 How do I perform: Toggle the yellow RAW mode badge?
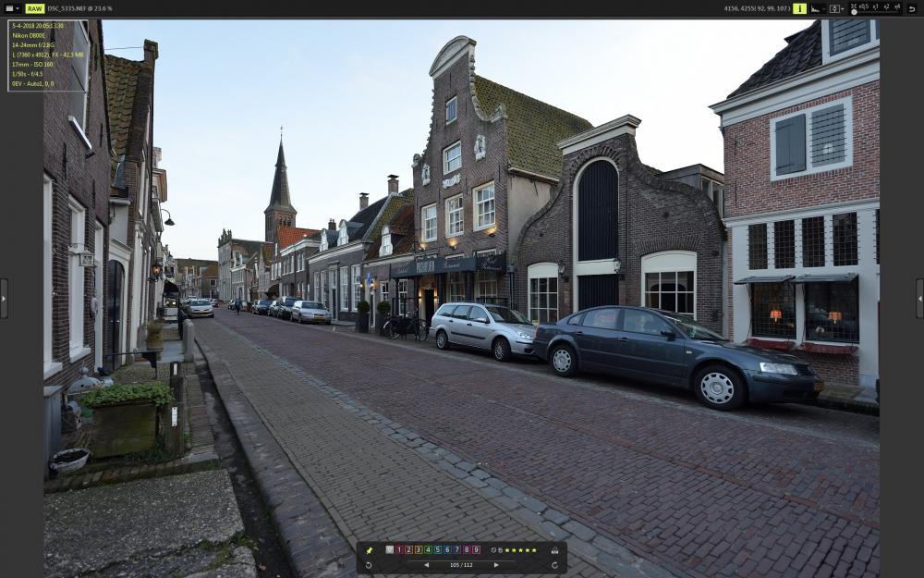click(x=35, y=9)
